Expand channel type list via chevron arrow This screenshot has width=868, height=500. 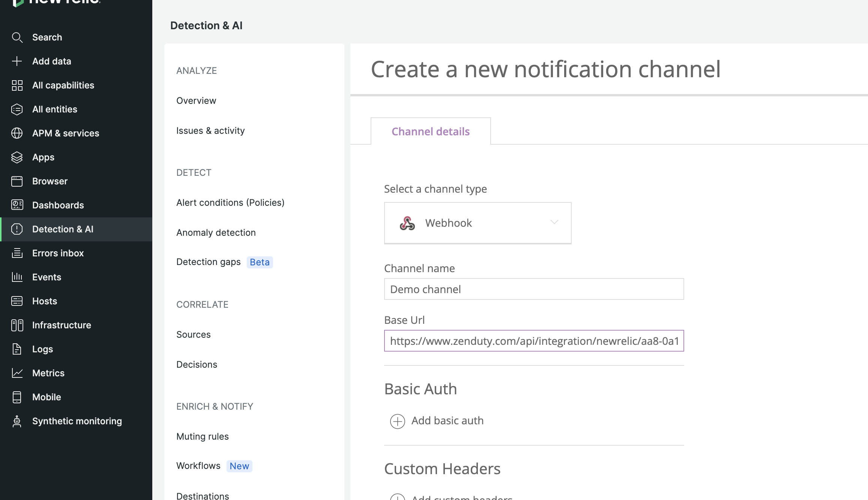[554, 222]
